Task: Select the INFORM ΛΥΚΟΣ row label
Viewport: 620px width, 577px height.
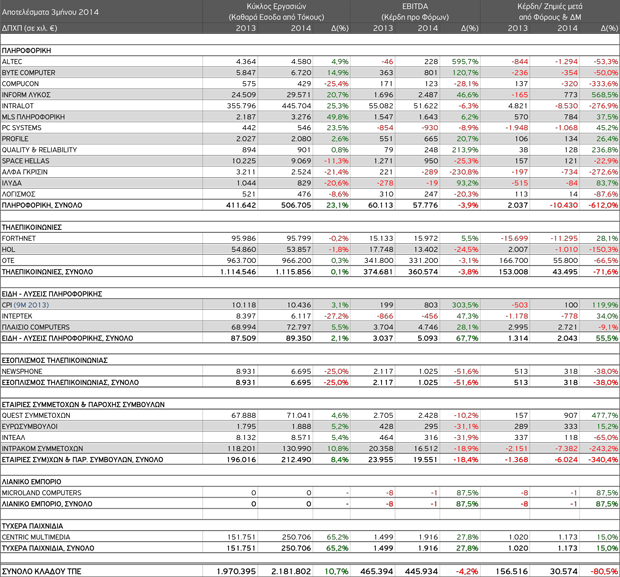Action: pos(26,95)
